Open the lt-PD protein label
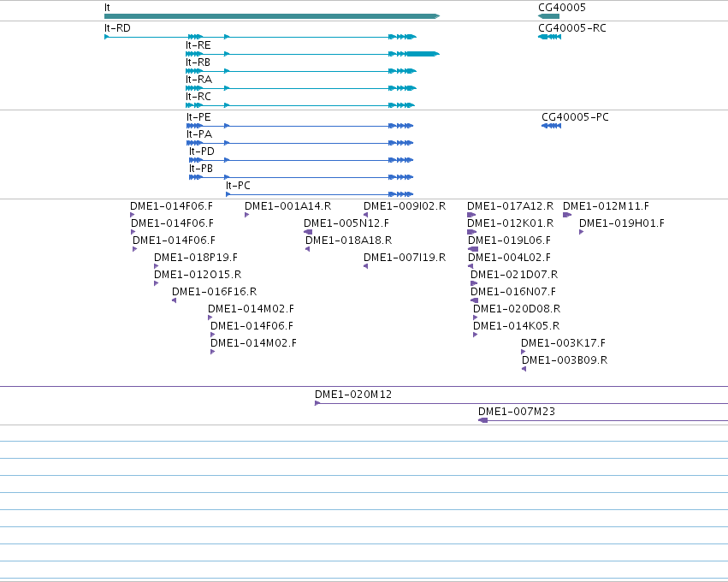Viewport: 728px width, 582px height. point(202,151)
